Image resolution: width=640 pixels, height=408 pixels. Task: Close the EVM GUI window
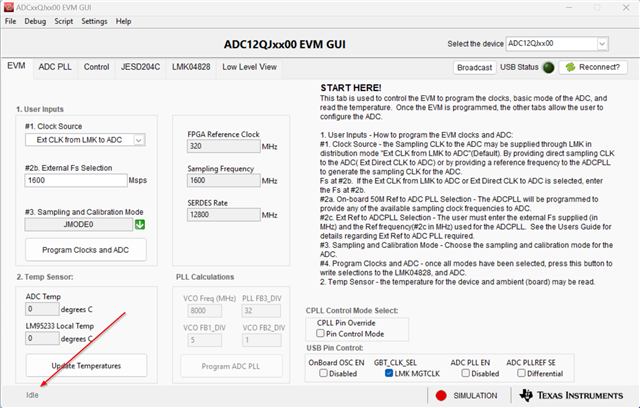point(626,8)
